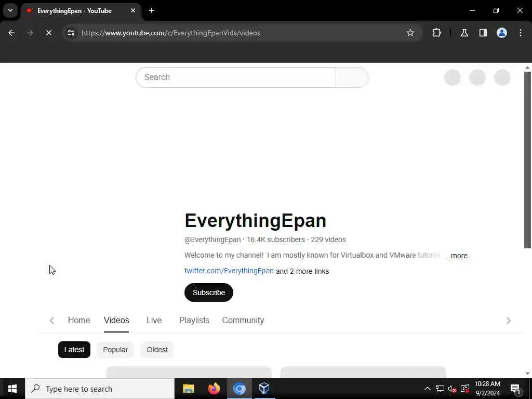Show hidden system tray icons
This screenshot has height=399, width=532.
pos(428,389)
